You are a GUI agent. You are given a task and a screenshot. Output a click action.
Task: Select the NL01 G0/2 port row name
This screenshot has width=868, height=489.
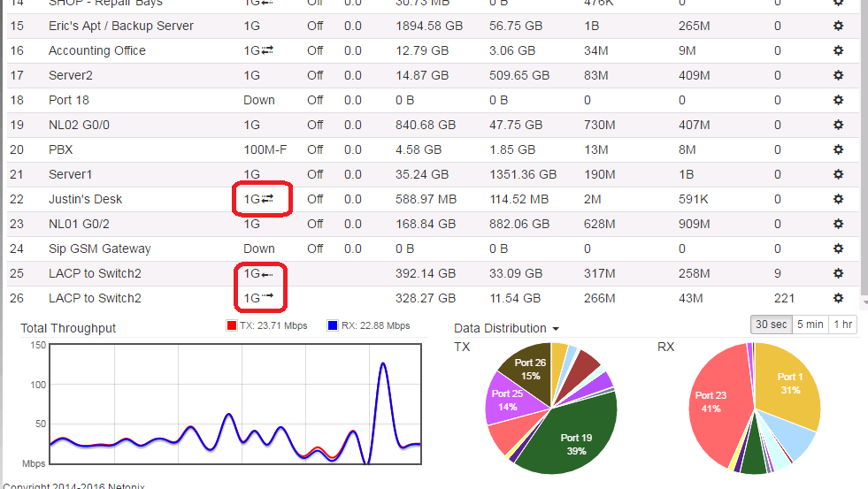click(79, 224)
